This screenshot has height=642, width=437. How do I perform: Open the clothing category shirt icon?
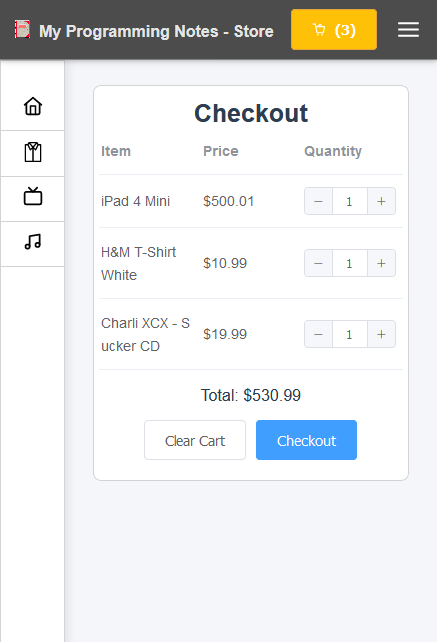[x=33, y=152]
